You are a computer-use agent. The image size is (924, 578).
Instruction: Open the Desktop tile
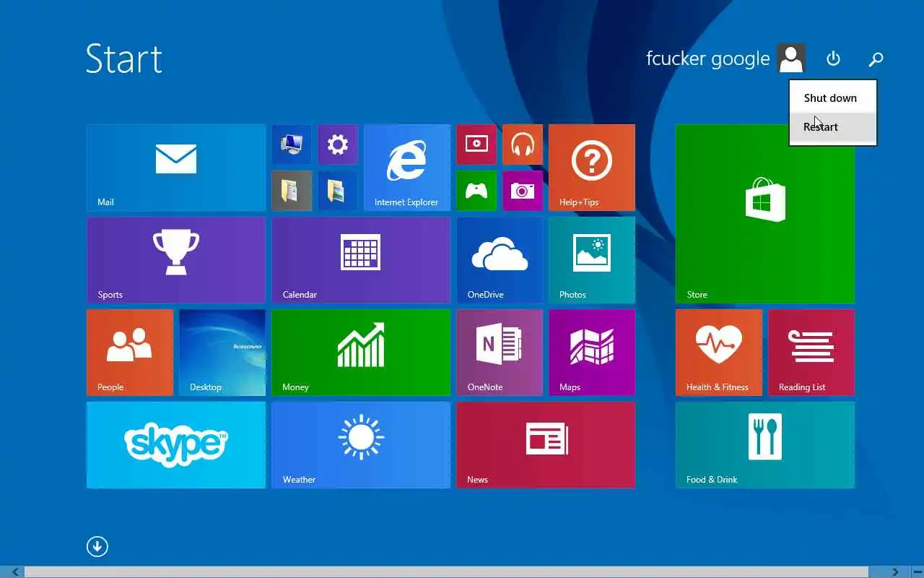tap(222, 353)
